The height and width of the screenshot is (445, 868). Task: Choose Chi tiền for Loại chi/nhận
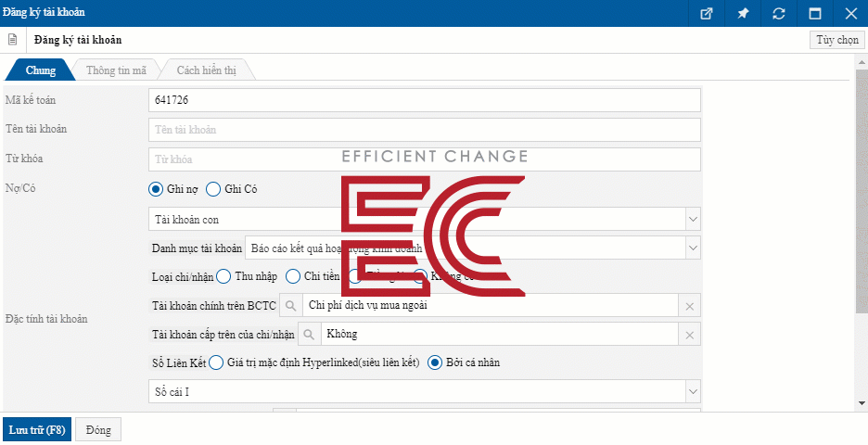(293, 276)
